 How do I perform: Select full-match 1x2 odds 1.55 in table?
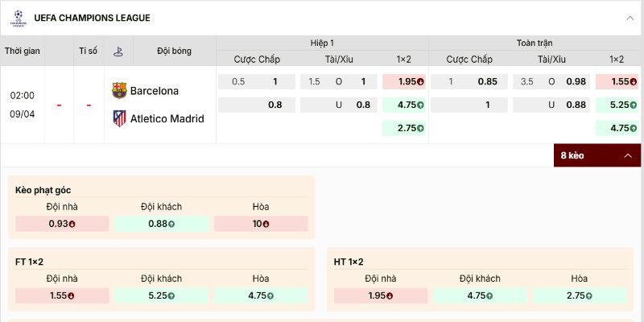[617, 81]
